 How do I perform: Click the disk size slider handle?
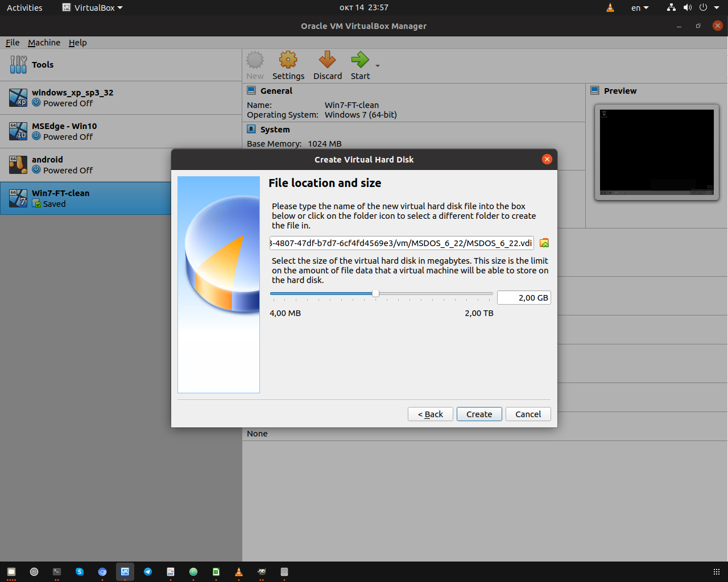375,294
